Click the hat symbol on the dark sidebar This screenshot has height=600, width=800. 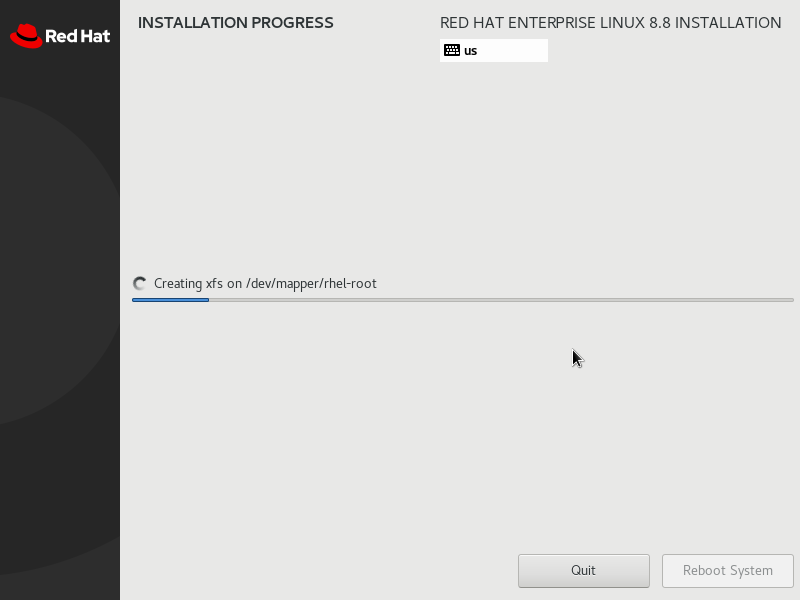[26, 33]
